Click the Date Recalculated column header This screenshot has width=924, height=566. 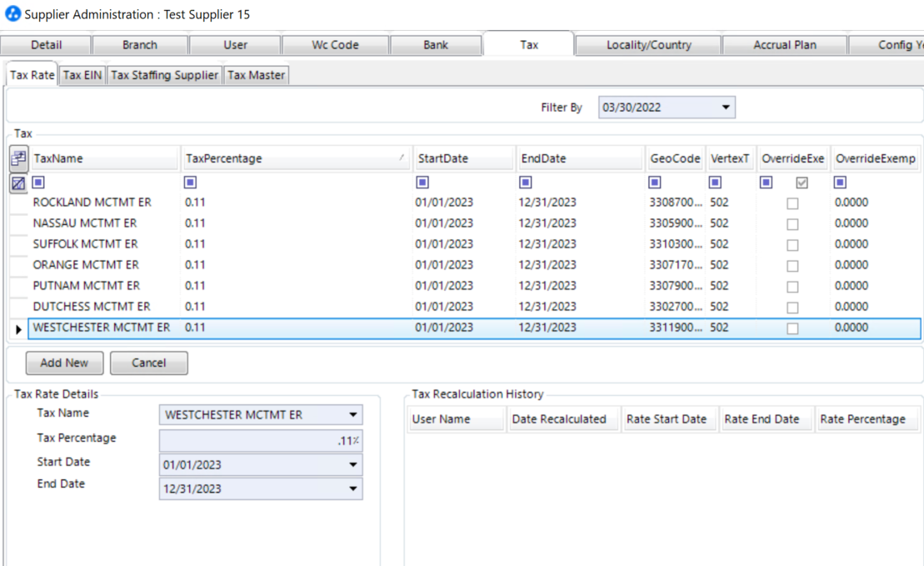coord(563,419)
